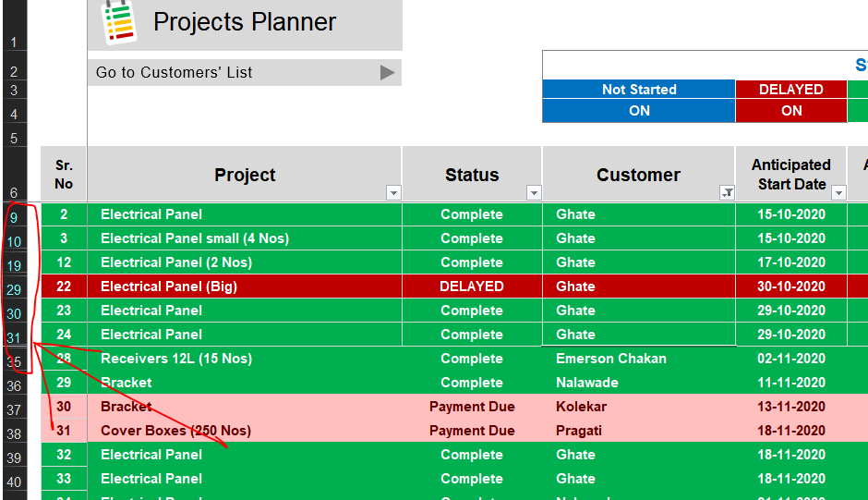The width and height of the screenshot is (868, 500).
Task: Toggle the ON switch under DELAYED
Action: point(791,111)
